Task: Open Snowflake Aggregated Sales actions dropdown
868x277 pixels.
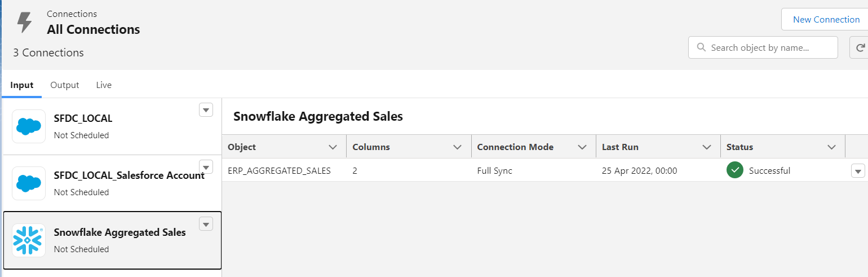Action: pyautogui.click(x=206, y=224)
